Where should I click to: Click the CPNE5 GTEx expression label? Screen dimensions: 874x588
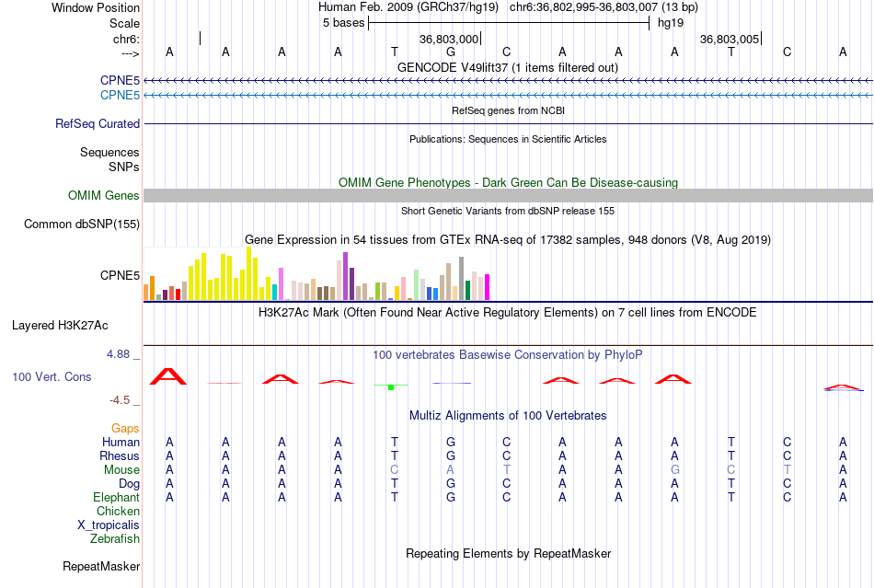(x=120, y=275)
